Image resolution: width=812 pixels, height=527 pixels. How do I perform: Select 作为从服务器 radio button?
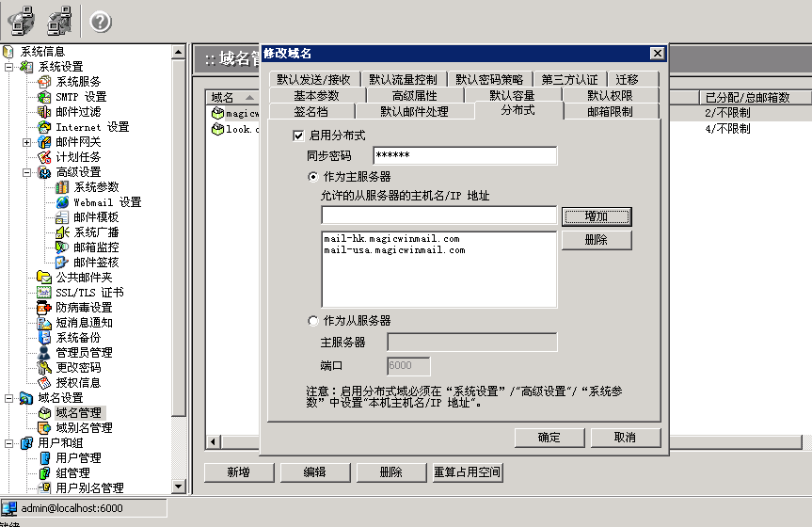[x=312, y=321]
